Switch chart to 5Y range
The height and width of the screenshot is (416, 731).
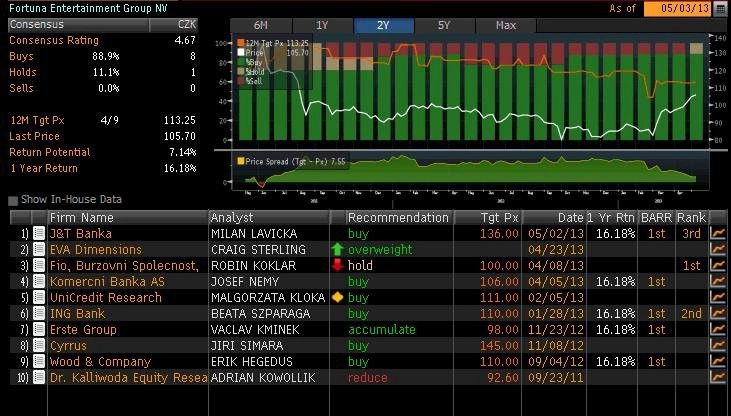[444, 25]
